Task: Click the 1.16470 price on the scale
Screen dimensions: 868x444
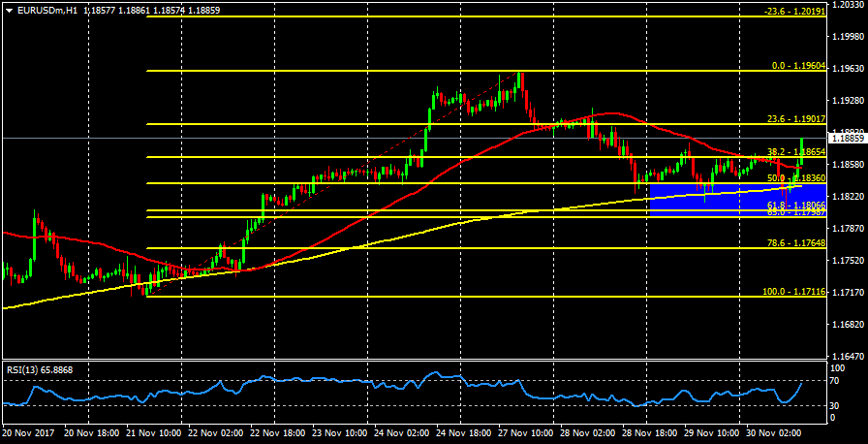Action: tap(849, 356)
